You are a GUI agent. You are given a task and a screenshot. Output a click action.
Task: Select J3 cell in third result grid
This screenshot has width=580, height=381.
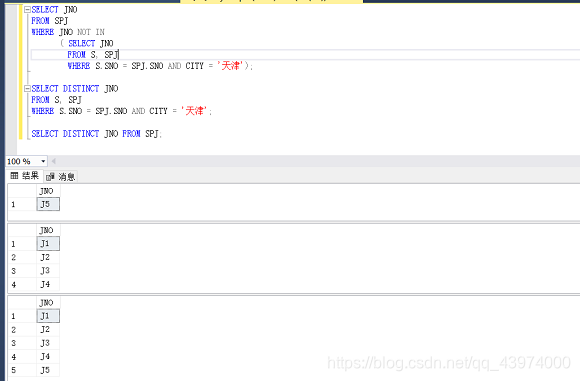48,343
